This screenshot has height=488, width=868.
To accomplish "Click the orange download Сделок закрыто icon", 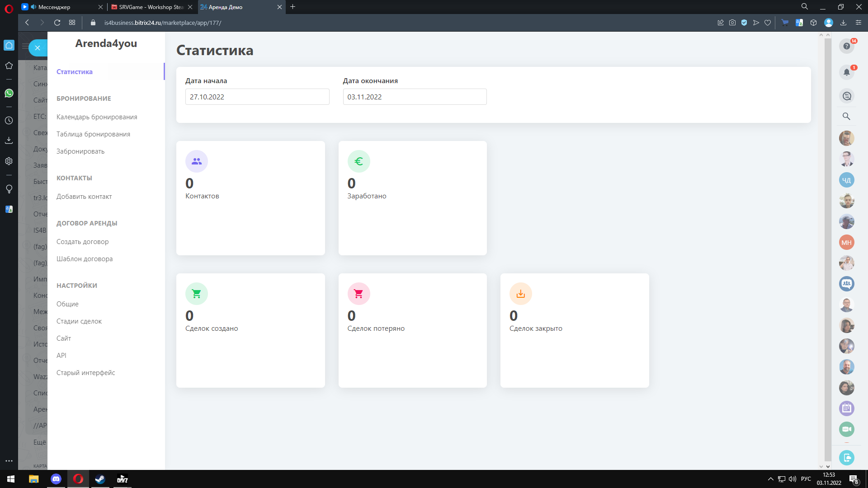I will 520,294.
